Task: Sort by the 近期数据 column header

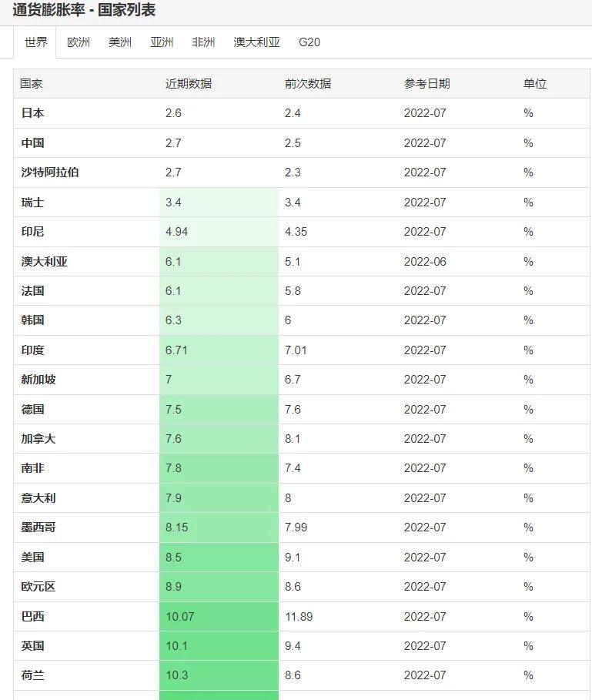Action: (x=189, y=83)
